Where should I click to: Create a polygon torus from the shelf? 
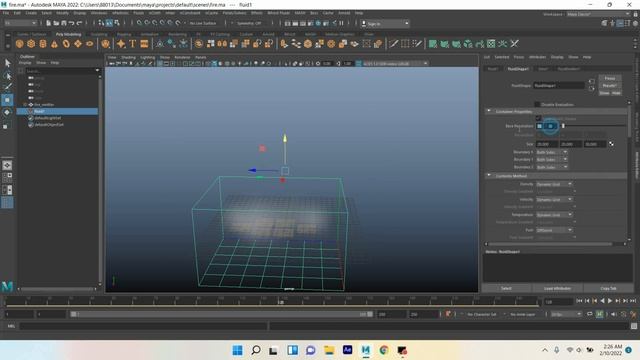click(66, 44)
